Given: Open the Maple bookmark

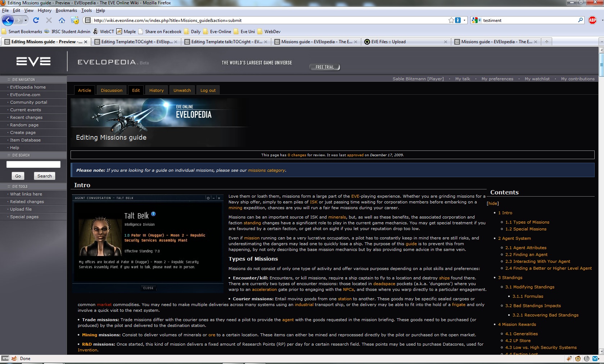Looking at the screenshot, I should click(x=126, y=32).
